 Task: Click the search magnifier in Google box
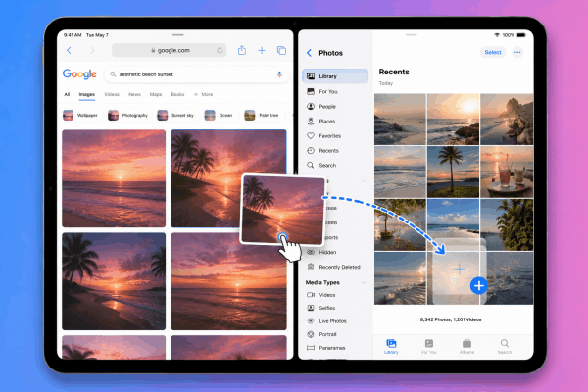coord(113,74)
